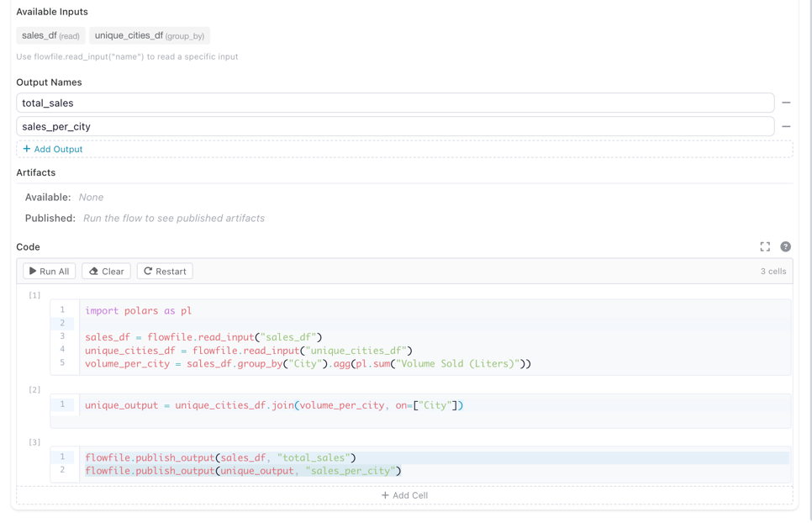Open the code help question-mark icon
This screenshot has height=523, width=812.
point(786,246)
